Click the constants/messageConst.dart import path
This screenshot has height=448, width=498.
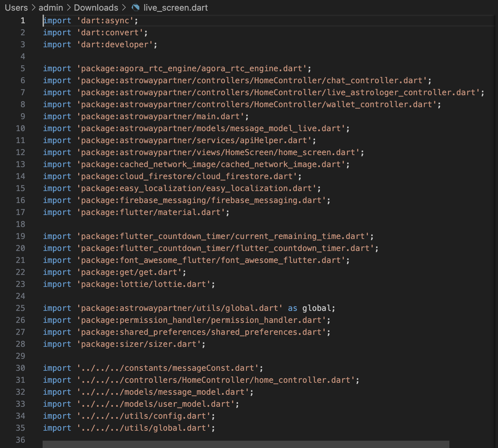click(168, 368)
